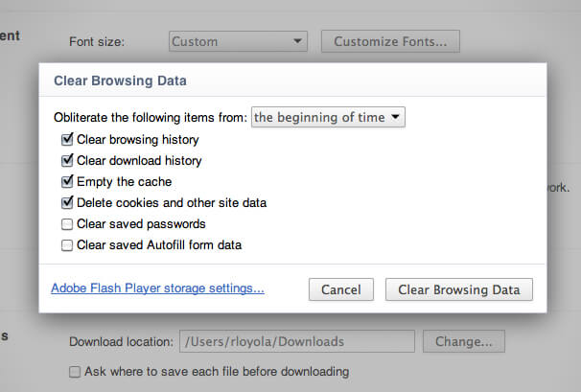
Task: Click the Empty the cache label text
Action: coord(125,181)
